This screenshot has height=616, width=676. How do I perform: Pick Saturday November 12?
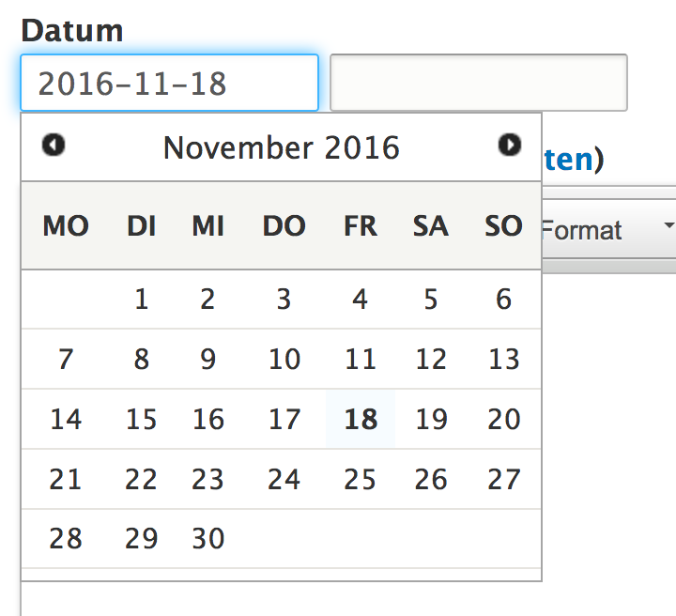[x=431, y=359]
